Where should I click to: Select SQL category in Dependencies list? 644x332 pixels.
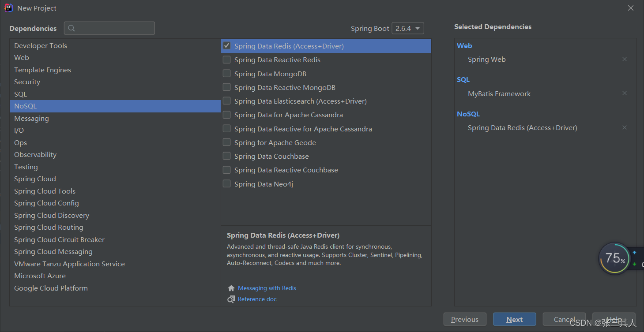tap(115, 94)
